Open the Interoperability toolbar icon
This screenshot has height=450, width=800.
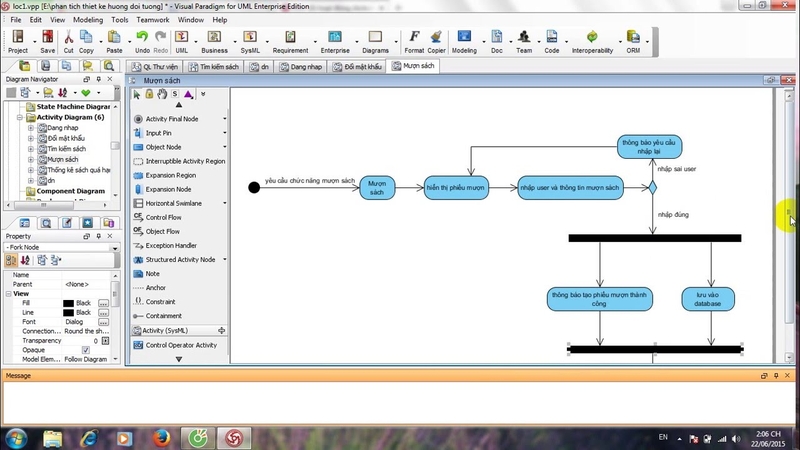point(592,41)
